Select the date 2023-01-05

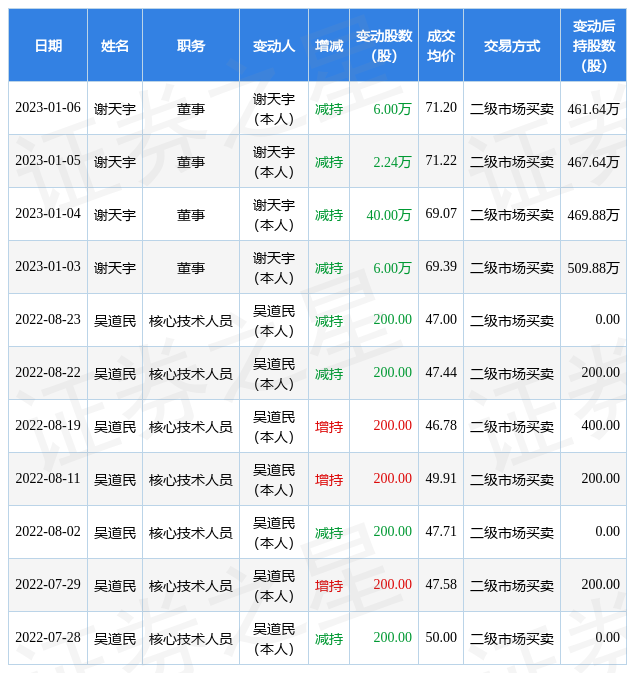pos(48,161)
